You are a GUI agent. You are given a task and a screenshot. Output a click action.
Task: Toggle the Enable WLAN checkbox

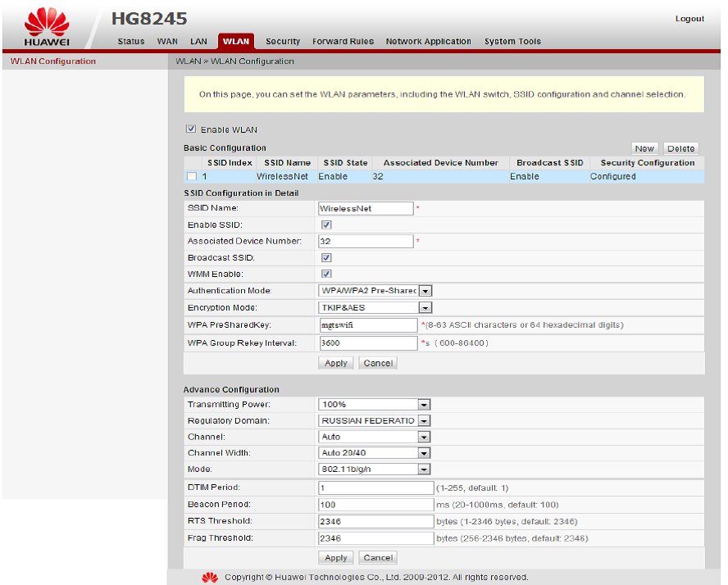(x=190, y=129)
